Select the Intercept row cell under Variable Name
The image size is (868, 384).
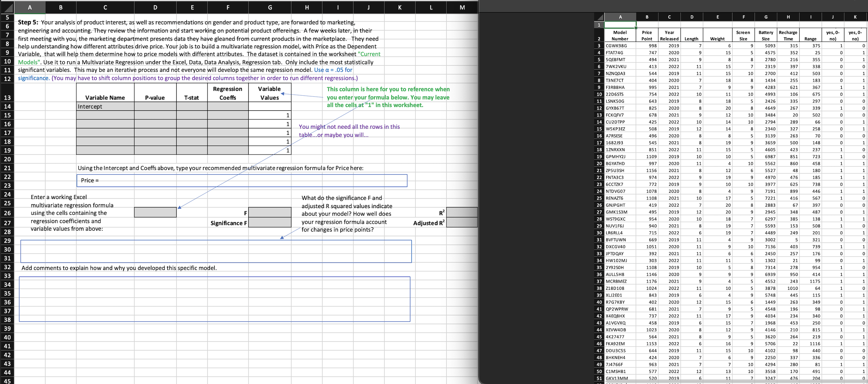click(x=105, y=106)
